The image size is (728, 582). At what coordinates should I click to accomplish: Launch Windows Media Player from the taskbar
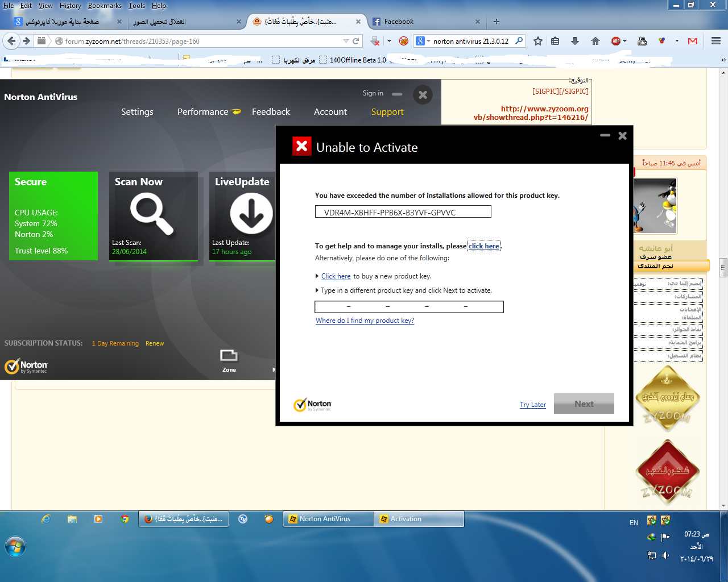[98, 519]
